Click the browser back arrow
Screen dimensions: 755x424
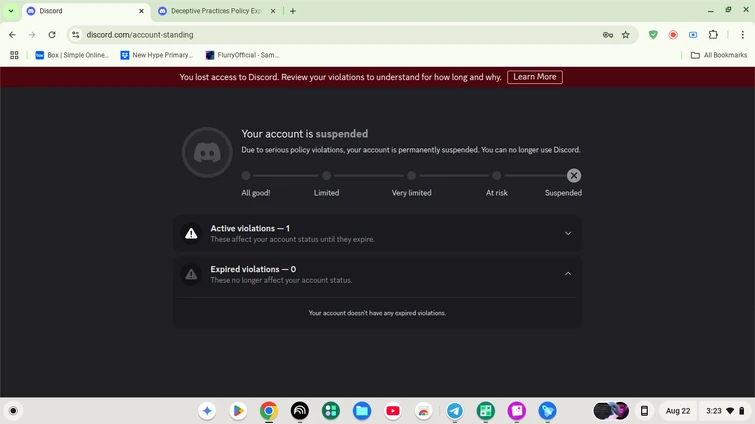pyautogui.click(x=12, y=35)
